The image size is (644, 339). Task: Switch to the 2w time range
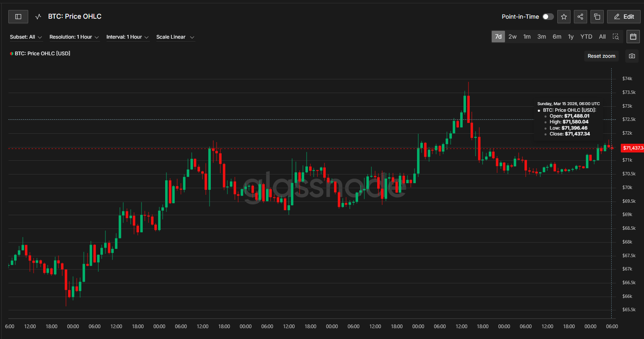[x=512, y=37]
